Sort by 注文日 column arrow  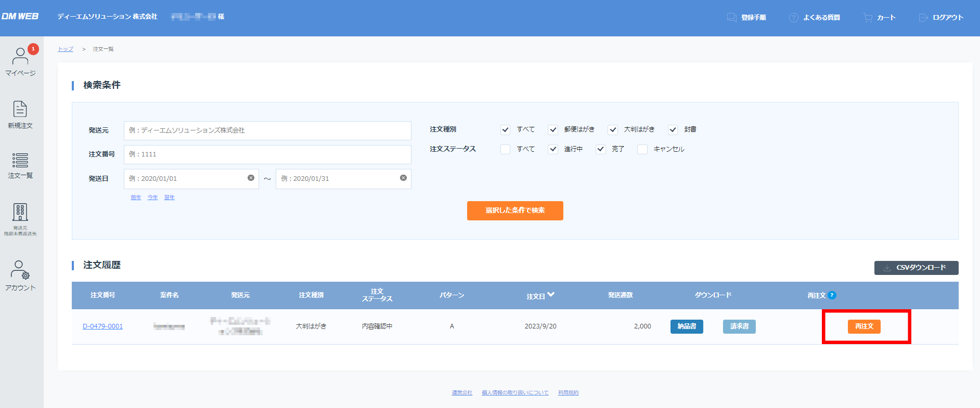point(551,295)
